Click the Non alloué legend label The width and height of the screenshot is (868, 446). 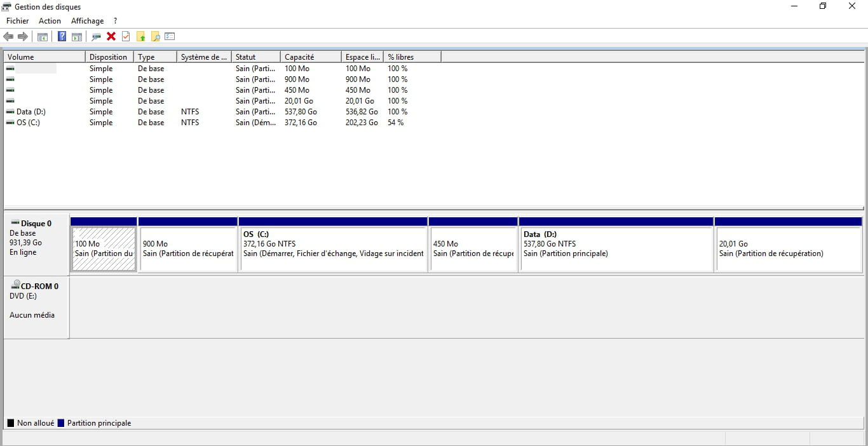pyautogui.click(x=36, y=423)
